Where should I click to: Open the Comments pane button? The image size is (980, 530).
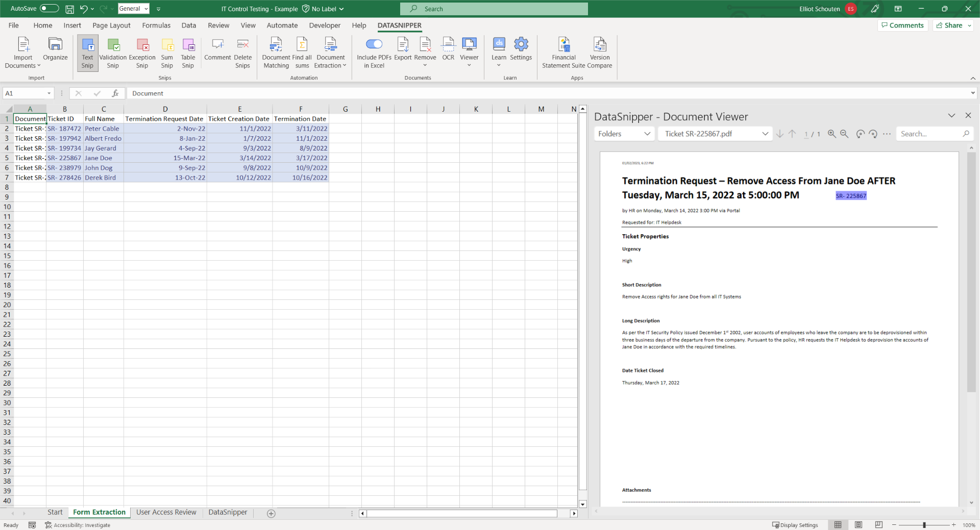coord(902,26)
